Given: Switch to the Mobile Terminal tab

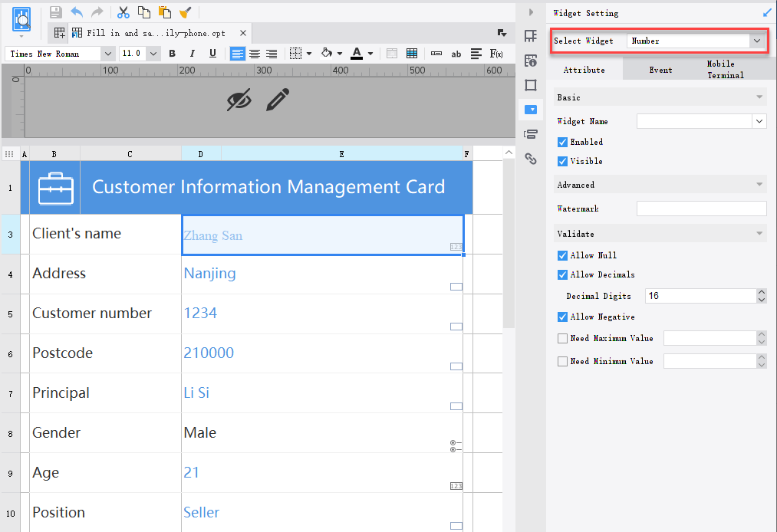Looking at the screenshot, I should (726, 69).
